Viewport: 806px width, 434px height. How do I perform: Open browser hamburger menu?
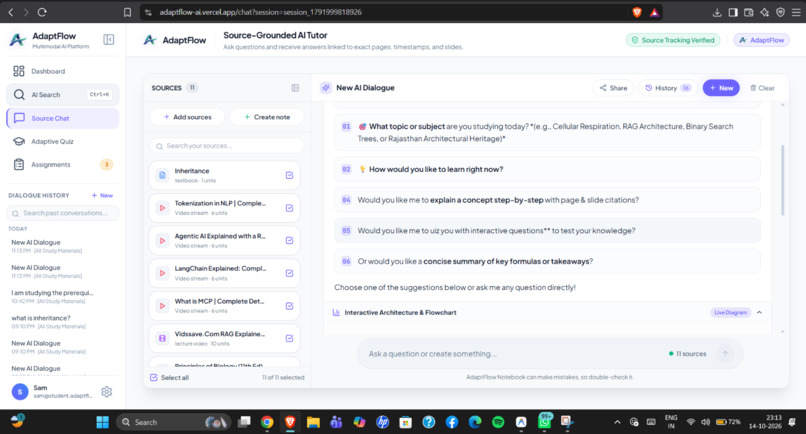[796, 12]
